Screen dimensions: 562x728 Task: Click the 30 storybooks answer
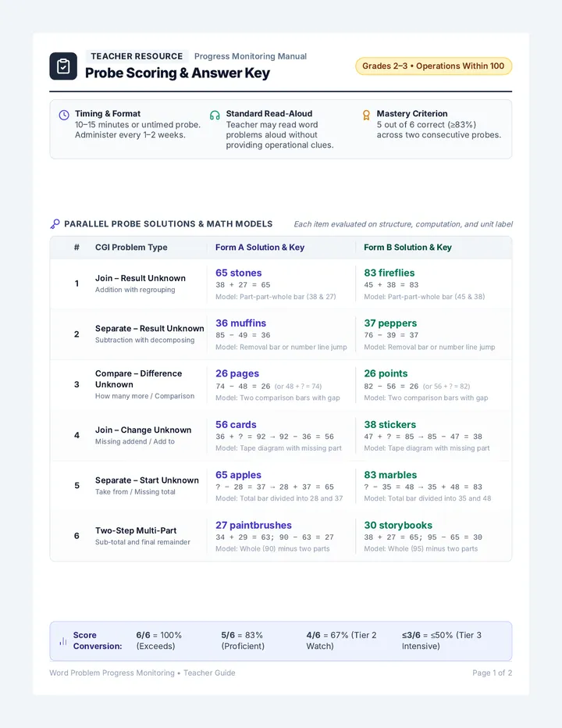click(398, 525)
